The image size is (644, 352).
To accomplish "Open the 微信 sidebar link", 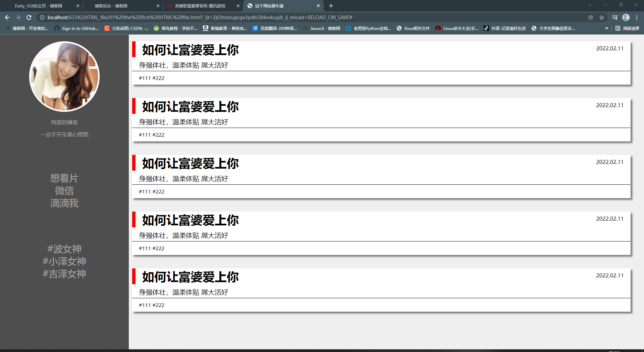I will tap(64, 191).
